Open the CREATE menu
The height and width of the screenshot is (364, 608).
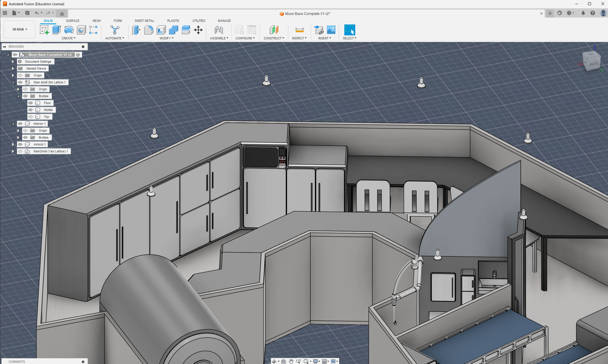[x=69, y=38]
